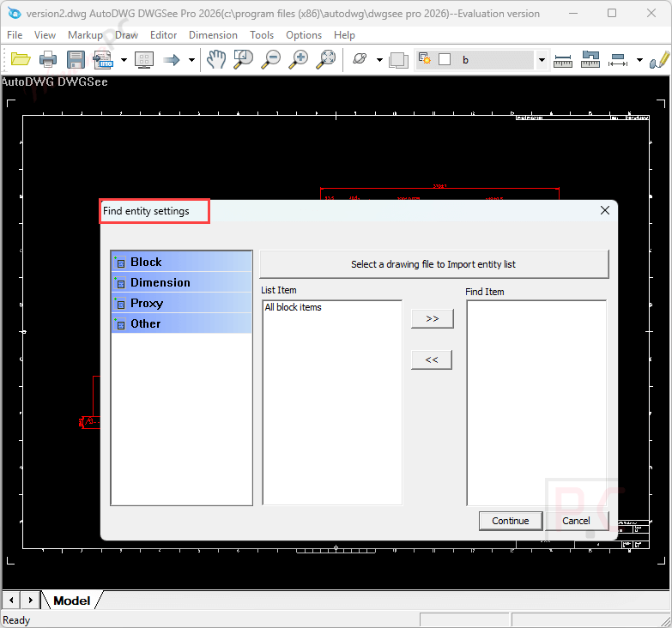
Task: Expand the export-to-image dropdown arrow
Action: (x=124, y=60)
